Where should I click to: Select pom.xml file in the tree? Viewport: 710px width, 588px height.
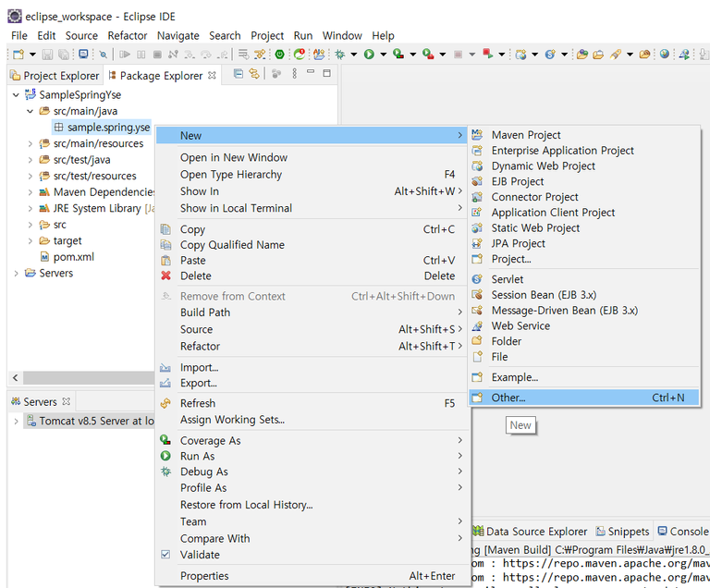tap(73, 257)
